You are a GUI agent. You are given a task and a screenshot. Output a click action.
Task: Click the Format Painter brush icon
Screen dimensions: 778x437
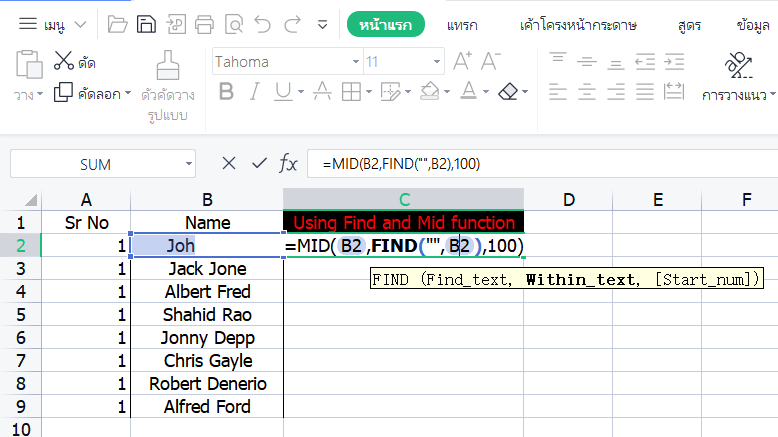click(x=168, y=65)
